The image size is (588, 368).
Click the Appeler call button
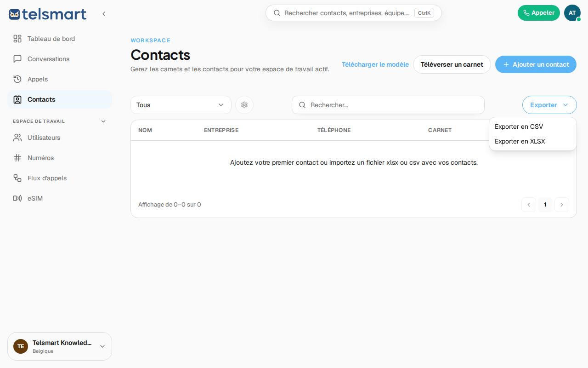[x=539, y=13]
